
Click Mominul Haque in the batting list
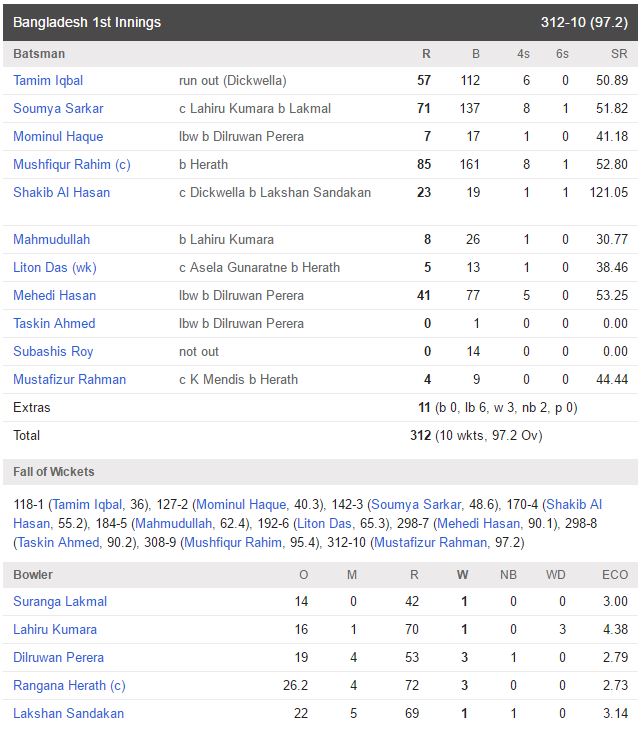(58, 136)
